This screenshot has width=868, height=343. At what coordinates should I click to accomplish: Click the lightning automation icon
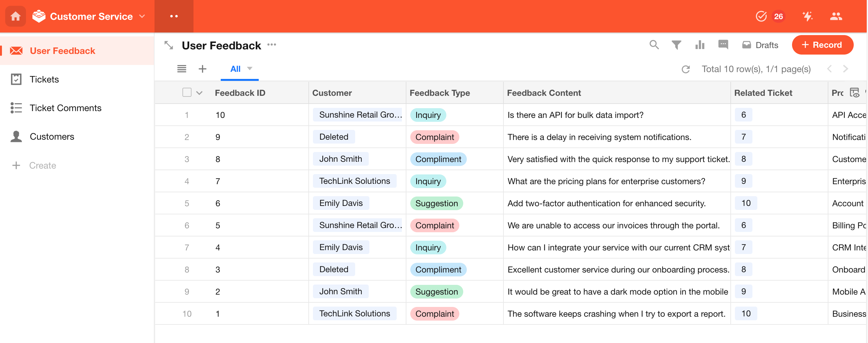807,16
